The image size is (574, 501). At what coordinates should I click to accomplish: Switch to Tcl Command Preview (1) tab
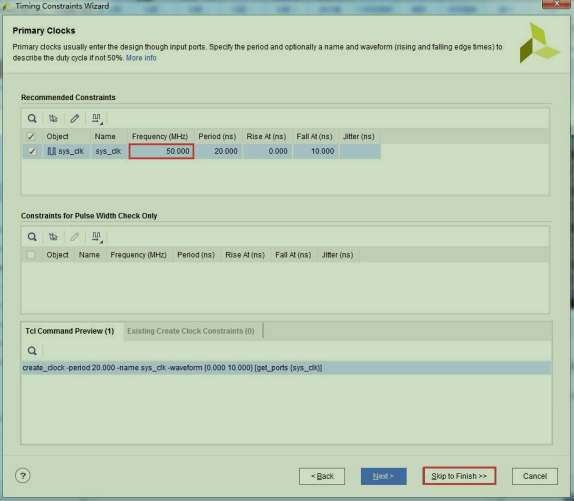pyautogui.click(x=70, y=331)
